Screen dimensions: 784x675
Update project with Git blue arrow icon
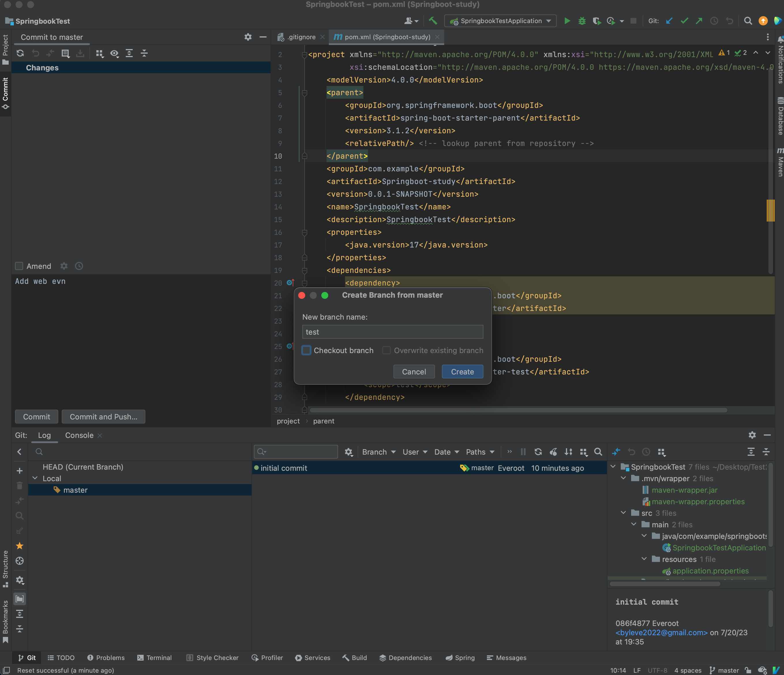pos(669,21)
